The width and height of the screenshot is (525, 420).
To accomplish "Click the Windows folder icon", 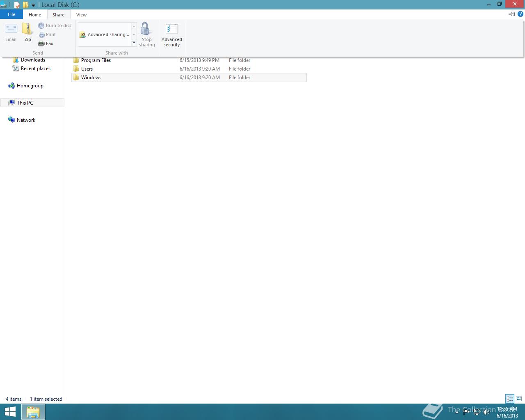I will point(76,78).
